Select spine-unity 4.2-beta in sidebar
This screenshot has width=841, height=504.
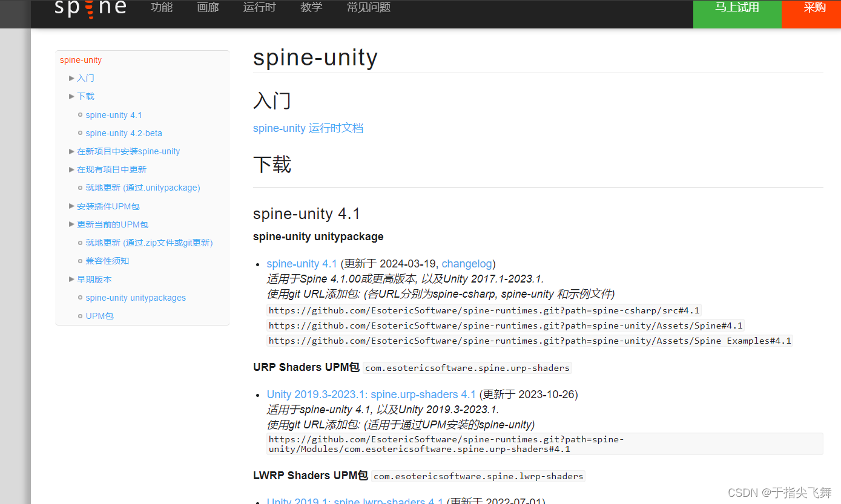coord(124,133)
